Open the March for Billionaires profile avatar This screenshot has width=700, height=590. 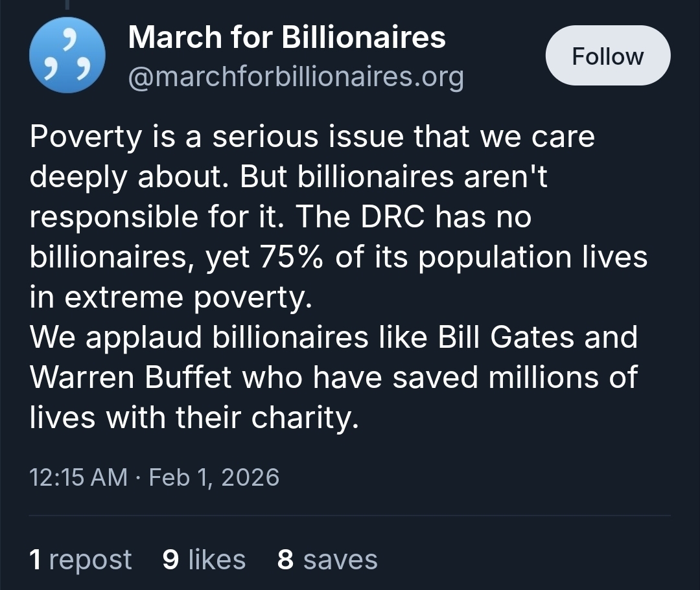pyautogui.click(x=67, y=56)
